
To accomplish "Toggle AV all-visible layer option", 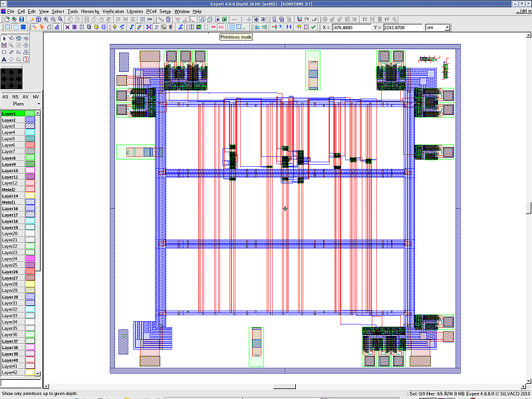I will (26, 97).
